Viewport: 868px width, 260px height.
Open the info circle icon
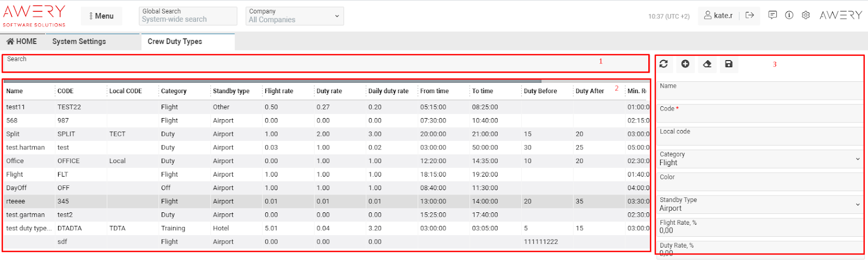789,15
